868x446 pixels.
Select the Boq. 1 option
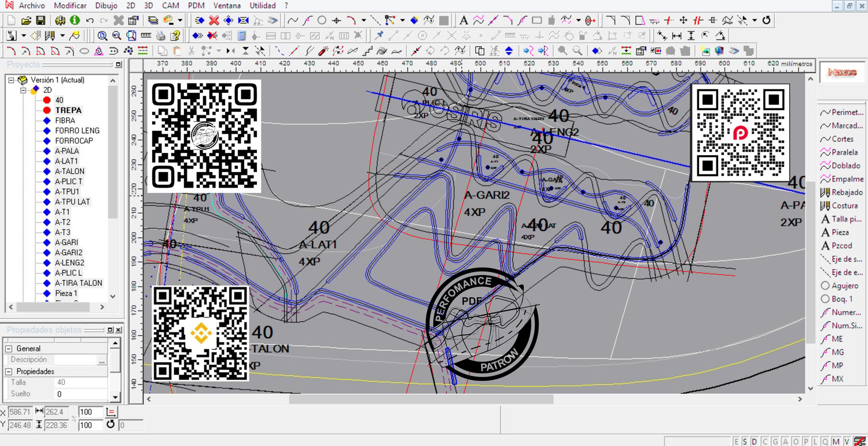coord(837,299)
